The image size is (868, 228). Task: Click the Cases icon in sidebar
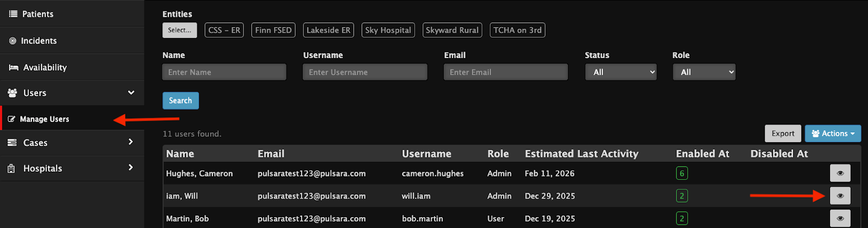pos(12,143)
